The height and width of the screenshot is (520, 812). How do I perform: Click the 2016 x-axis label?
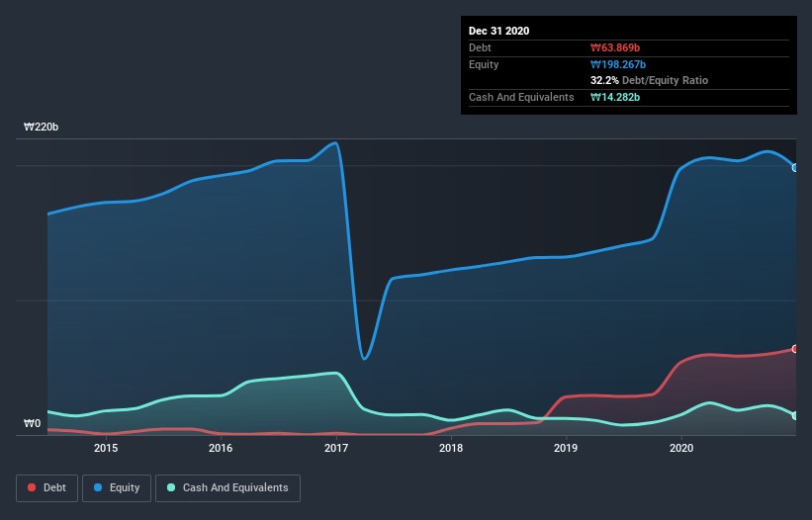point(221,448)
